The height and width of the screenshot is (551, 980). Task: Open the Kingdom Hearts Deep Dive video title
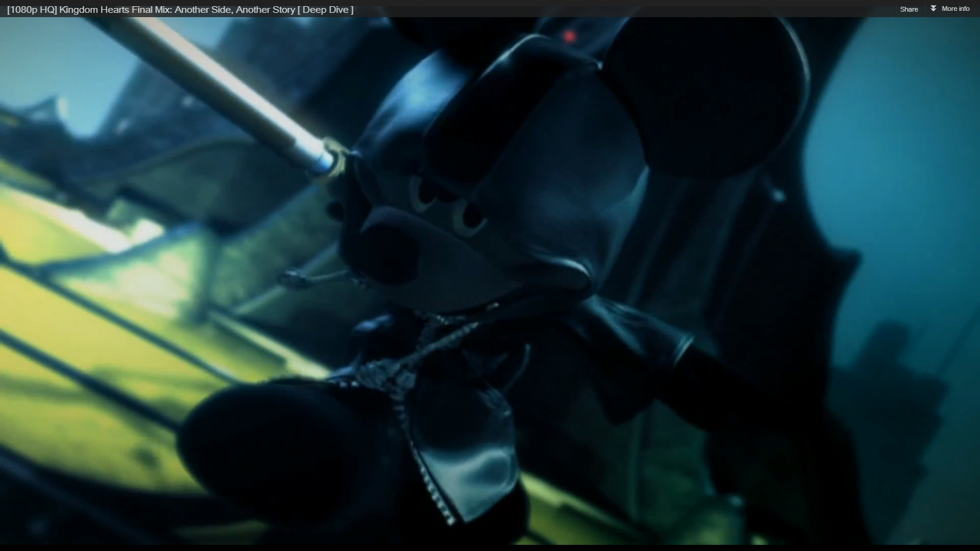180,9
